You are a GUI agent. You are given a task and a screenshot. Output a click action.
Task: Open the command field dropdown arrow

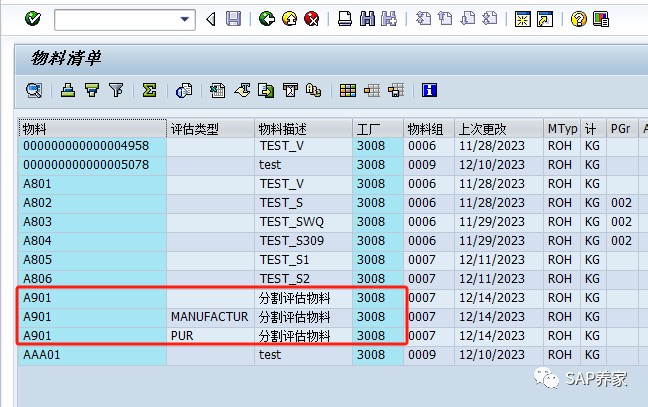185,19
